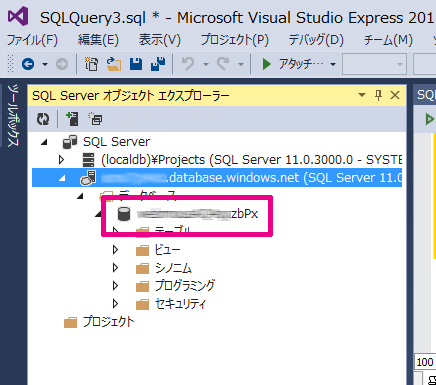Expand the (localdb)¥Projects server node
The height and width of the screenshot is (385, 436).
[61, 160]
